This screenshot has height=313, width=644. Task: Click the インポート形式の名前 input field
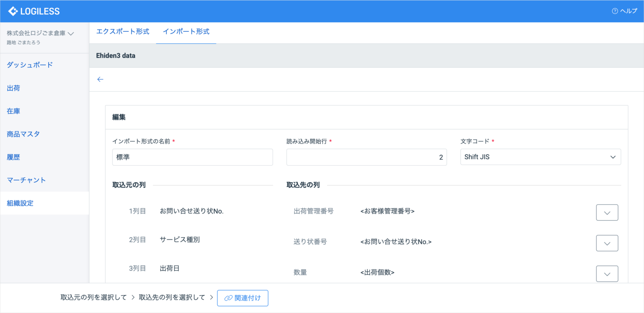(192, 157)
